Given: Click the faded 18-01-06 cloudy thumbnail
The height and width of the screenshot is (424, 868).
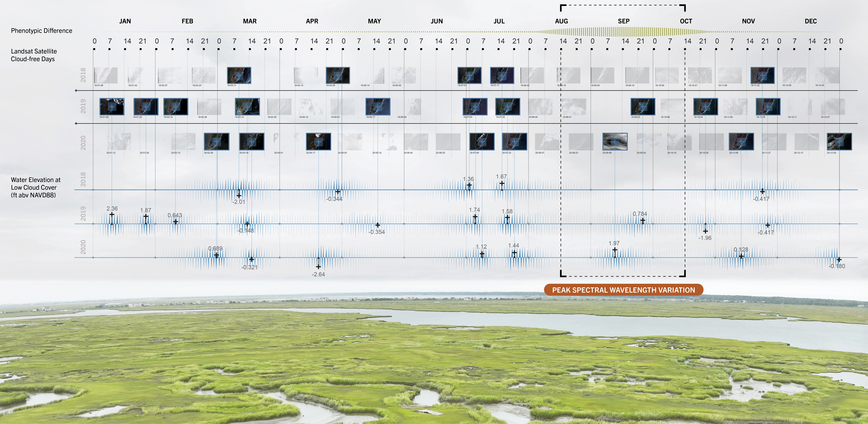Looking at the screenshot, I should click(106, 76).
